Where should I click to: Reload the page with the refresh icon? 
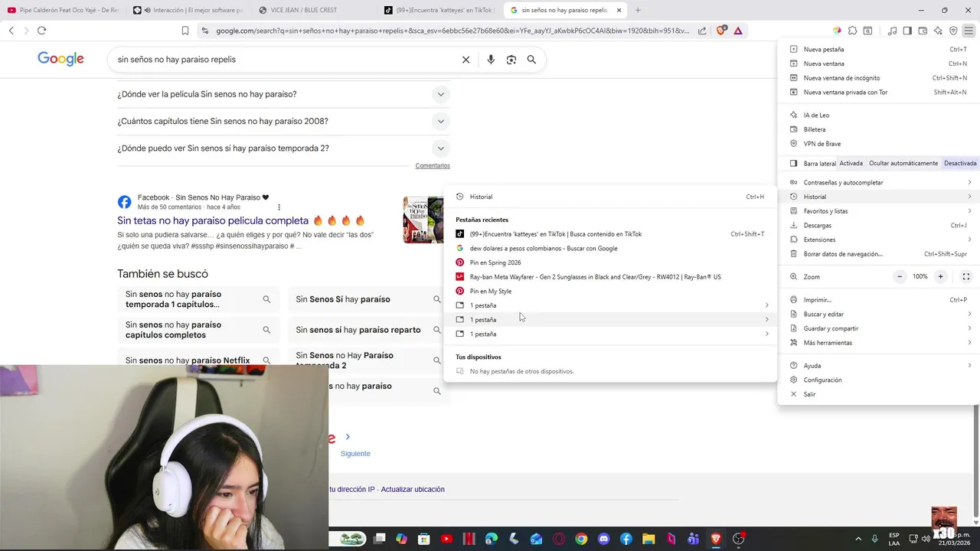(x=41, y=31)
